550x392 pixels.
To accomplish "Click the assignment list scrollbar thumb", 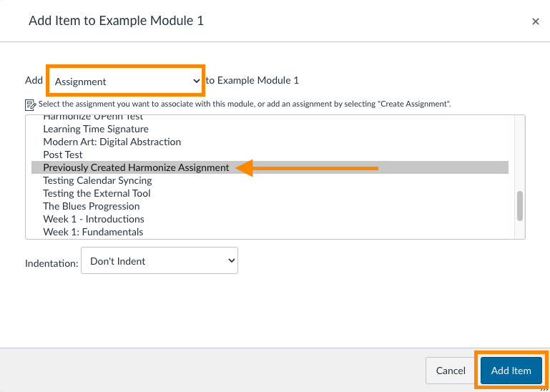I will (520, 206).
